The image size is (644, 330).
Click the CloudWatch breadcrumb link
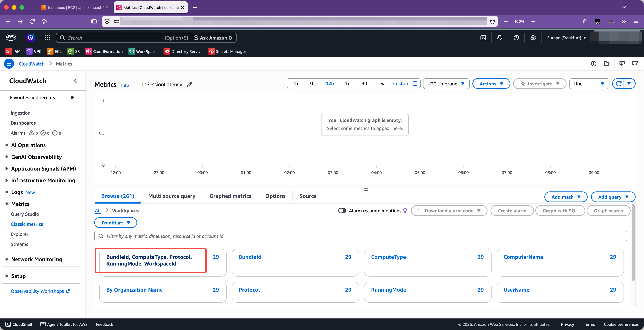32,64
